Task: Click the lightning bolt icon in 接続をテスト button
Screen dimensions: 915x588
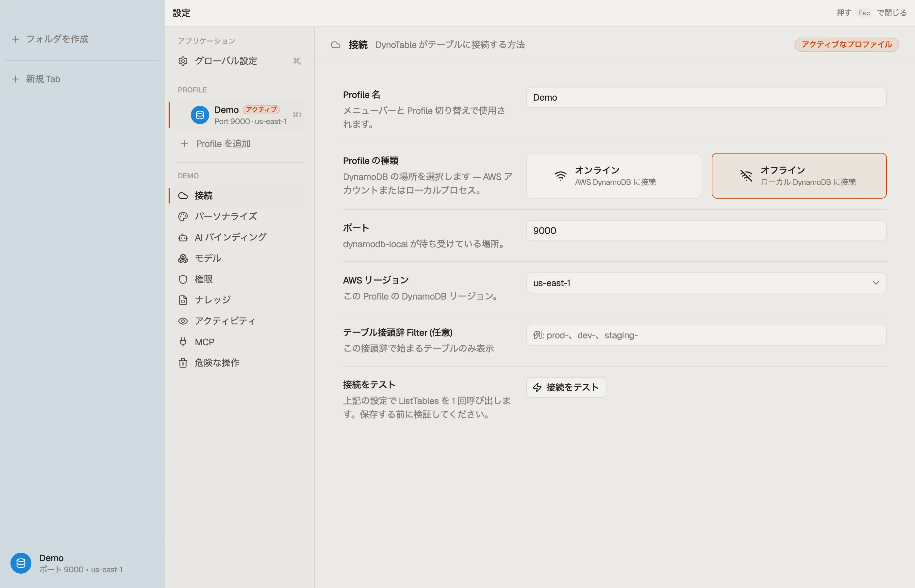Action: click(x=537, y=387)
